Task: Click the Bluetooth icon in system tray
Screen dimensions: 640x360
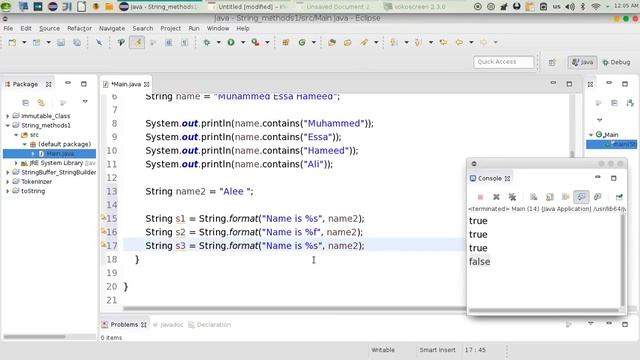Action: point(583,7)
